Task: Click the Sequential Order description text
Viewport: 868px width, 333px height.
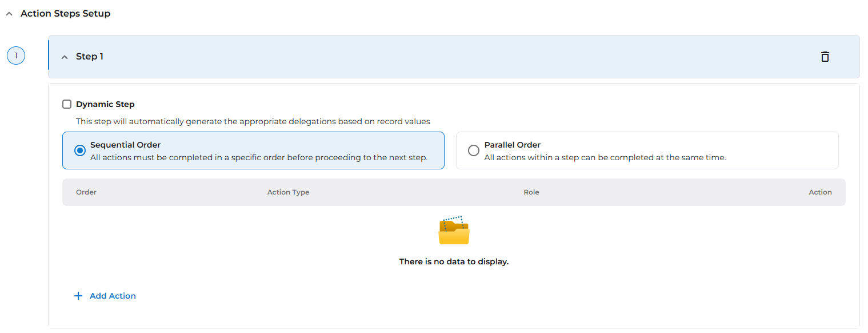Action: coord(259,158)
